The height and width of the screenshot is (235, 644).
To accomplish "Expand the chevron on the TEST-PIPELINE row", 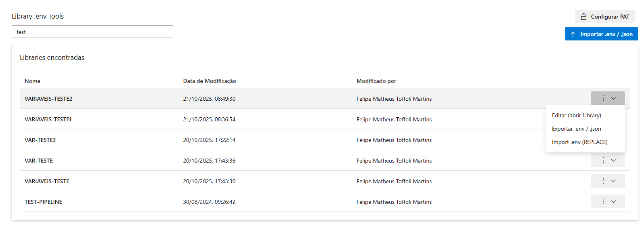I will point(613,201).
